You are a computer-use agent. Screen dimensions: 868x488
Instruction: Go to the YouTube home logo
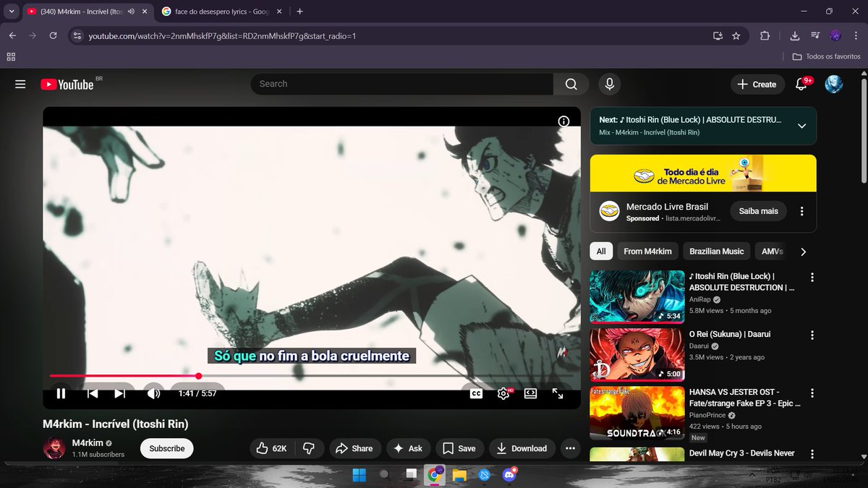tap(67, 85)
